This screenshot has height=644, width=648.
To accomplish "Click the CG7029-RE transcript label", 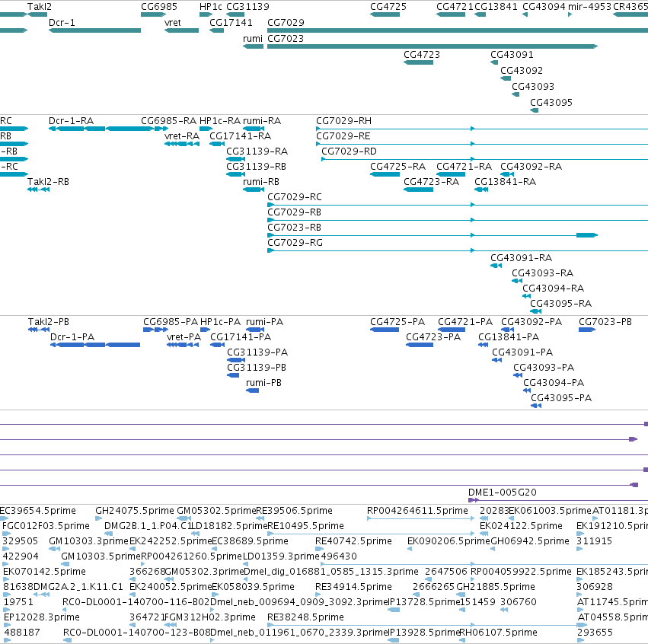I will pos(343,136).
